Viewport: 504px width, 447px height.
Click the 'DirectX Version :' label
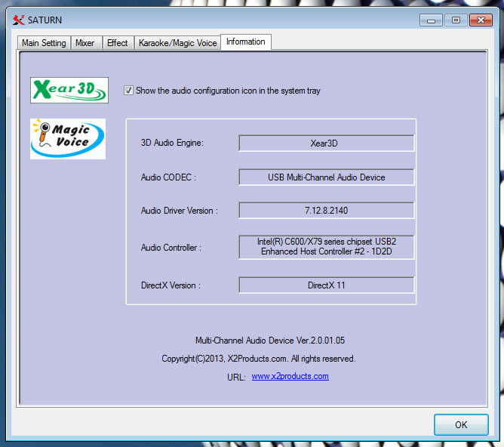[x=171, y=285]
